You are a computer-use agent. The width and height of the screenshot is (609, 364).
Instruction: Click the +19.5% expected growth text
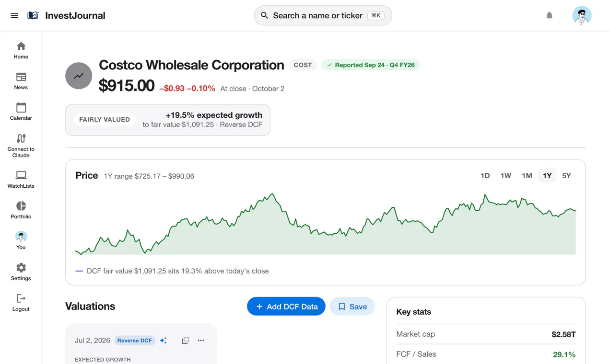214,115
